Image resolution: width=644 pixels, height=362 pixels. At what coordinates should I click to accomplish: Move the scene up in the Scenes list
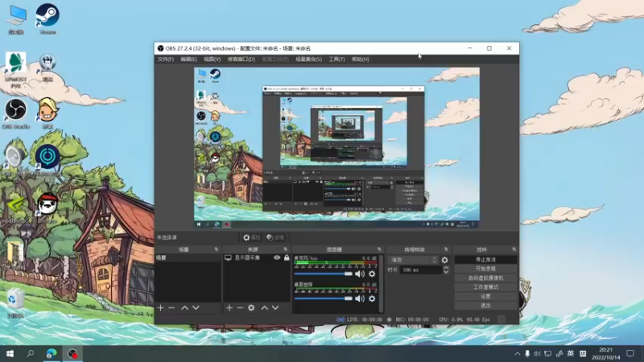(185, 308)
